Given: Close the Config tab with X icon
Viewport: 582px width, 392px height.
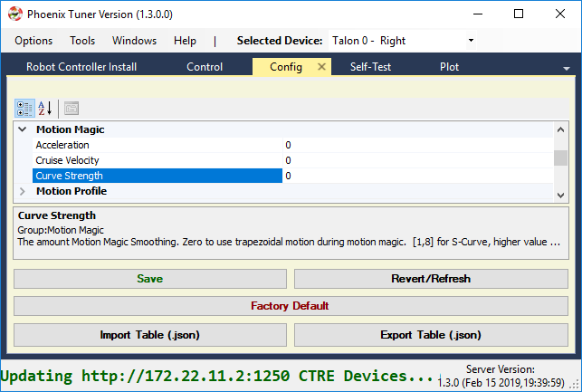Looking at the screenshot, I should point(321,67).
